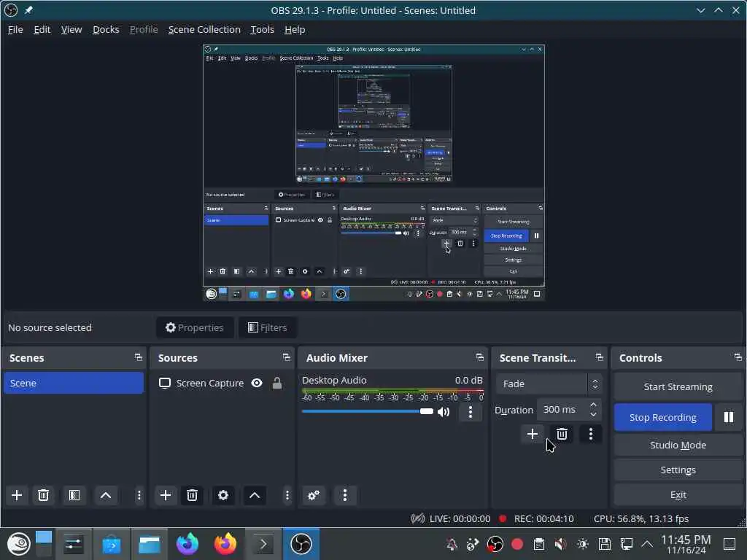Toggle volume mute in system tray

561,544
